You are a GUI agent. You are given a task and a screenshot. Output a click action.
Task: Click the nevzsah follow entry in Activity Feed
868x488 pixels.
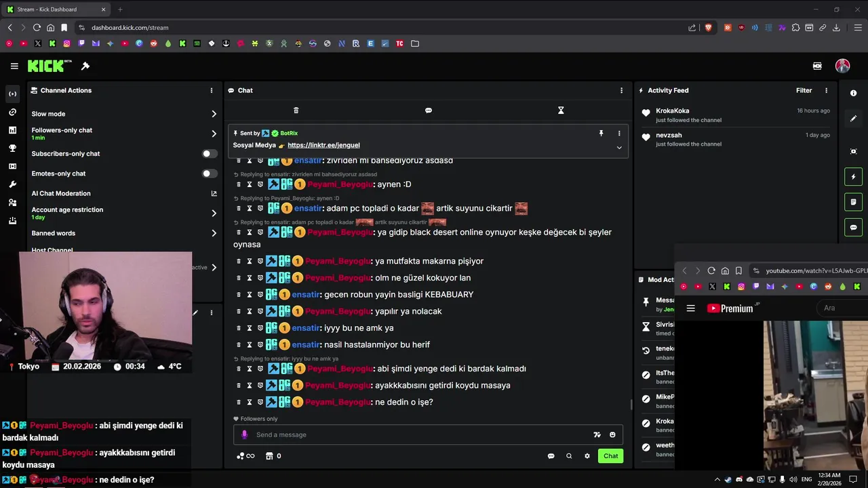737,139
